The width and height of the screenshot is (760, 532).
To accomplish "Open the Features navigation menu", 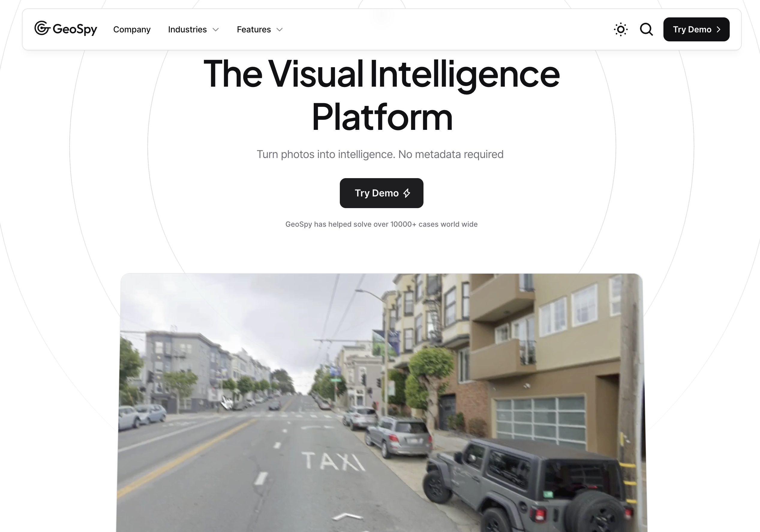I will tap(259, 29).
